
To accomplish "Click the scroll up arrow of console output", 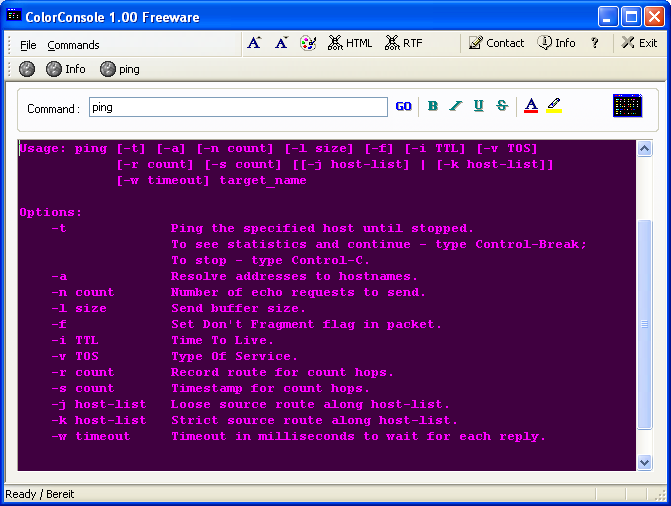I will coord(644,149).
